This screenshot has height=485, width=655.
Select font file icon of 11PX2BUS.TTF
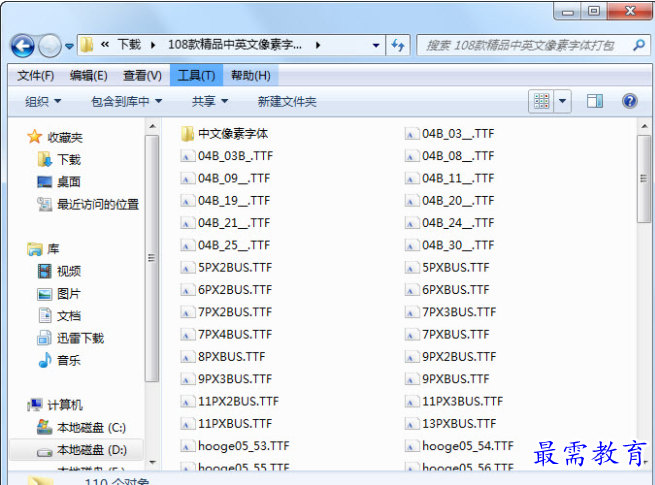click(x=188, y=401)
